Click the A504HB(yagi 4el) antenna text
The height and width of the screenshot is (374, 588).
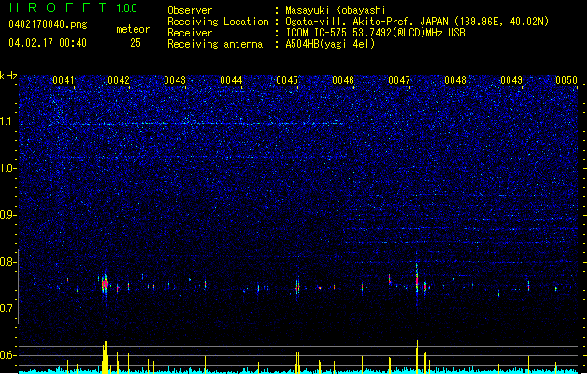coord(330,44)
